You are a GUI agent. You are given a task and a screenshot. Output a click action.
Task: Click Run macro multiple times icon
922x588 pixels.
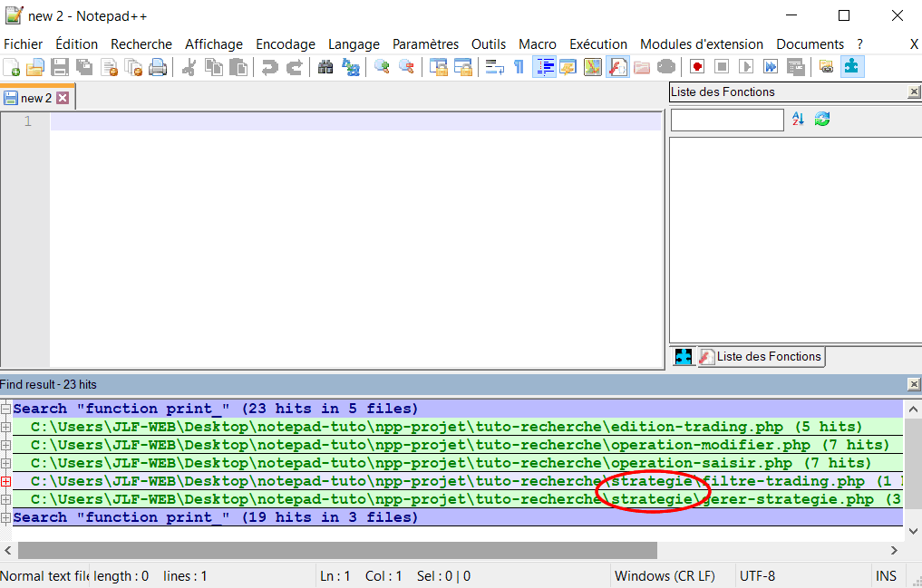pyautogui.click(x=771, y=67)
